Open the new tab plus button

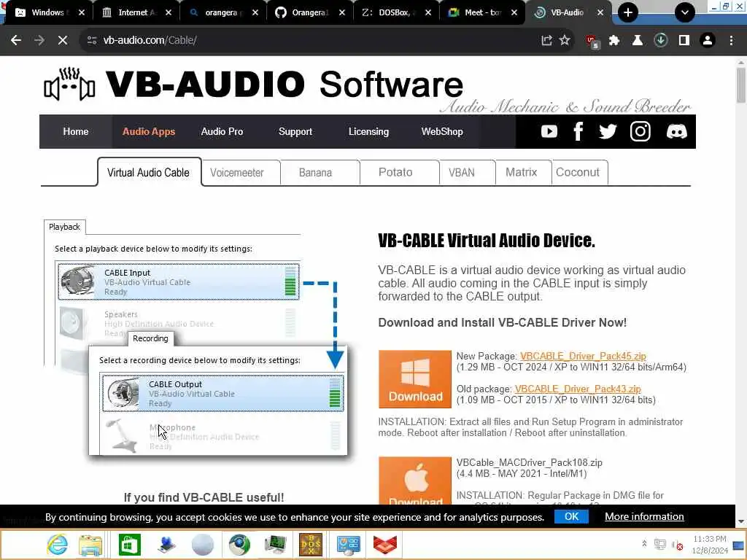tap(628, 12)
